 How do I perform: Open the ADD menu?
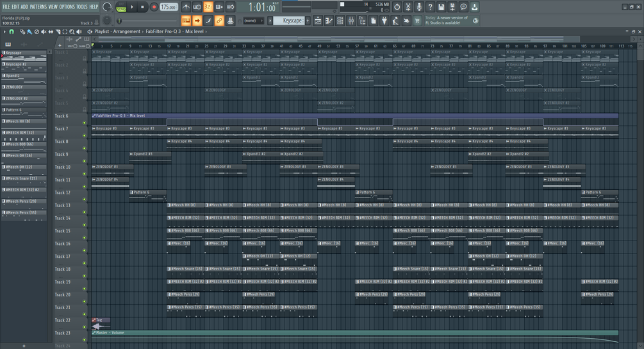tap(24, 6)
